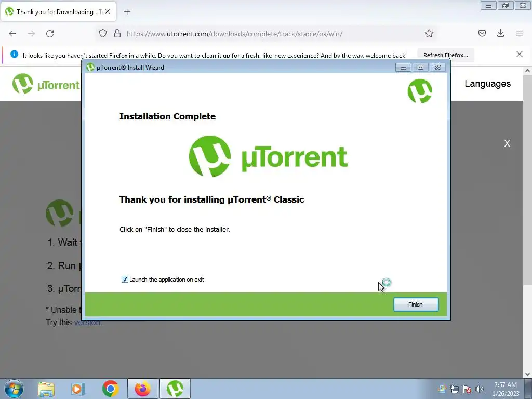This screenshot has width=532, height=399.
Task: View site security padlock info
Action: (117, 34)
